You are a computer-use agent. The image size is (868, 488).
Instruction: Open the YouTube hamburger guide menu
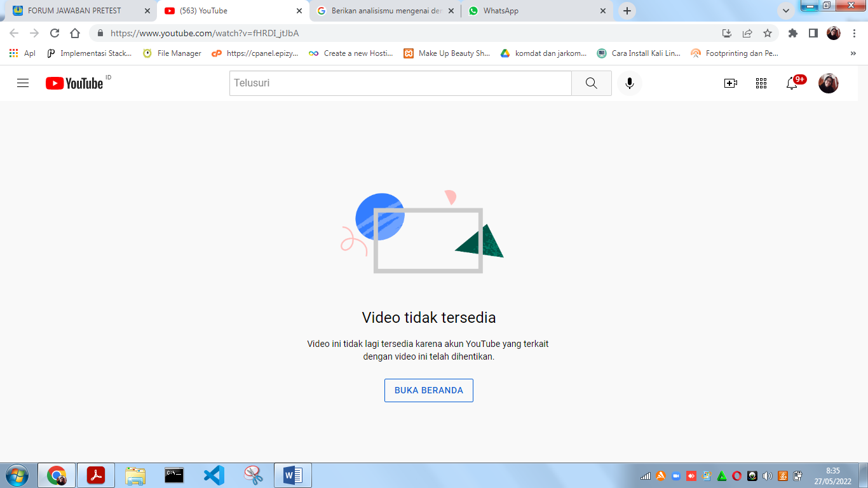click(x=23, y=83)
